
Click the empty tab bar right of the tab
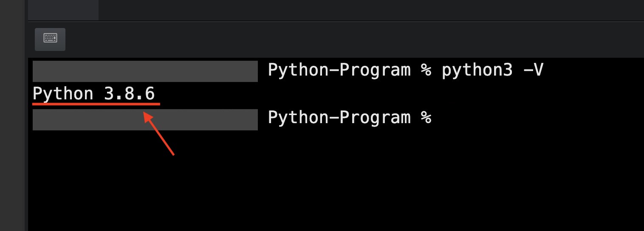point(370,10)
